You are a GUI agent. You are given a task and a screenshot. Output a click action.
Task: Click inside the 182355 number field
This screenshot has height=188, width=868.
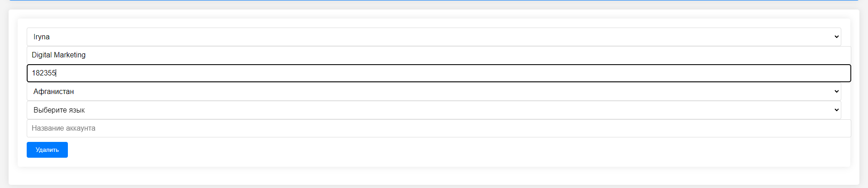pos(439,73)
